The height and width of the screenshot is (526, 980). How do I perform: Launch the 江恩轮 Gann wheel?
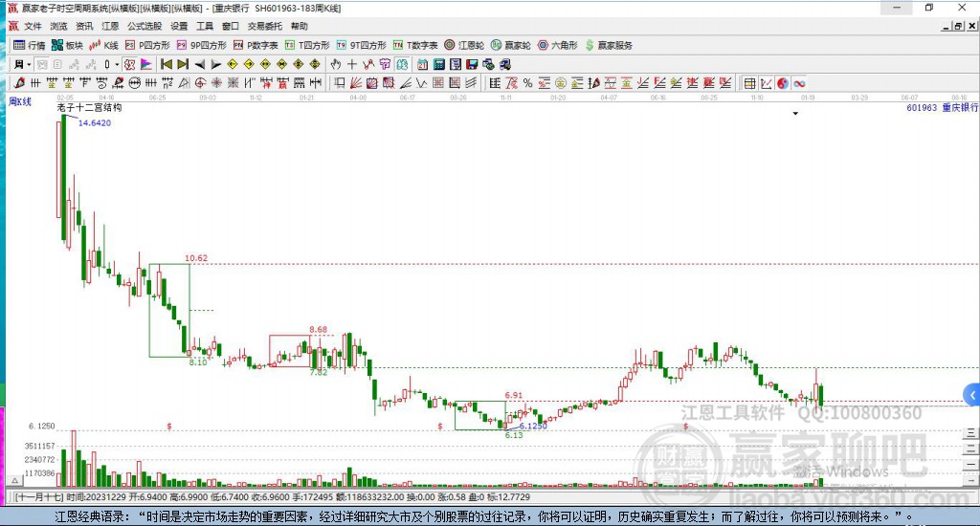click(x=464, y=45)
